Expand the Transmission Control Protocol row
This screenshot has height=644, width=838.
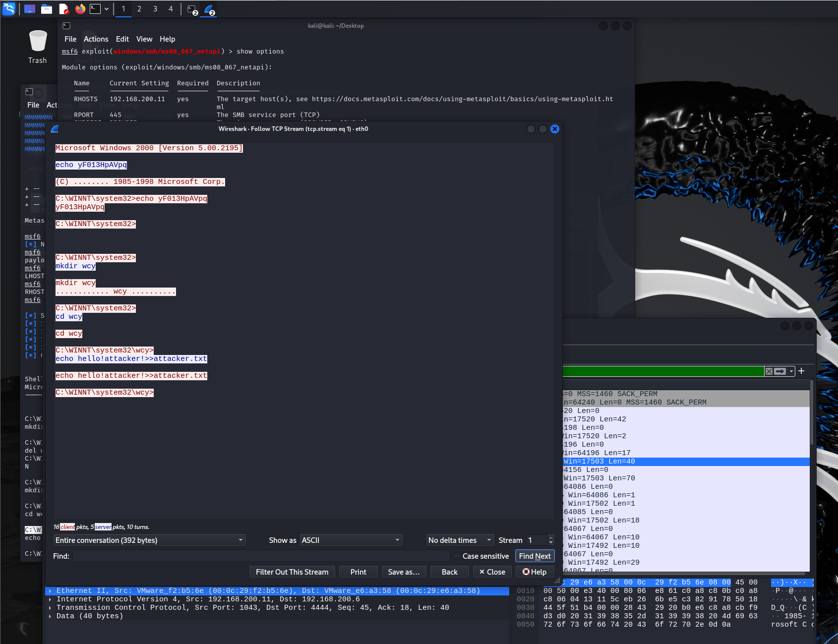(x=50, y=608)
